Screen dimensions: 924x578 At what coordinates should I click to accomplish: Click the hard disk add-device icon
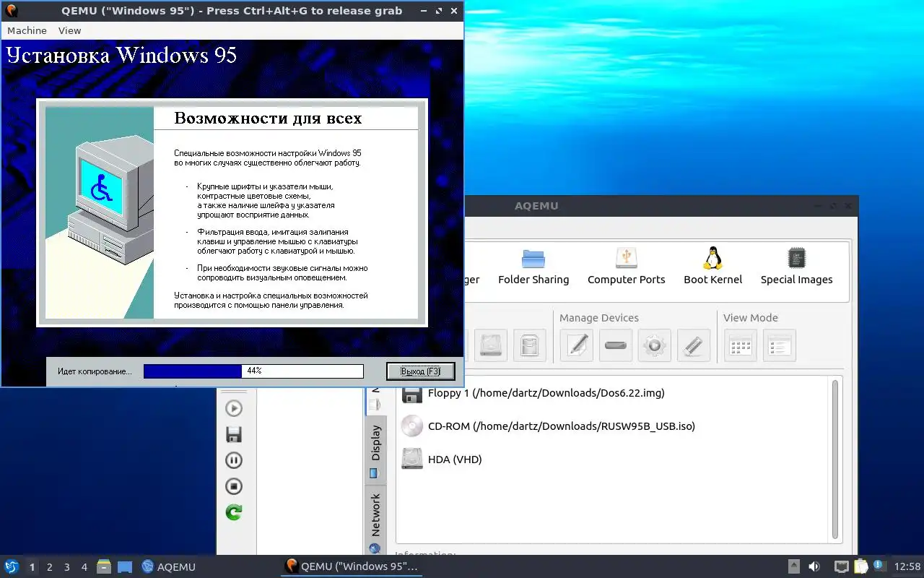click(491, 345)
